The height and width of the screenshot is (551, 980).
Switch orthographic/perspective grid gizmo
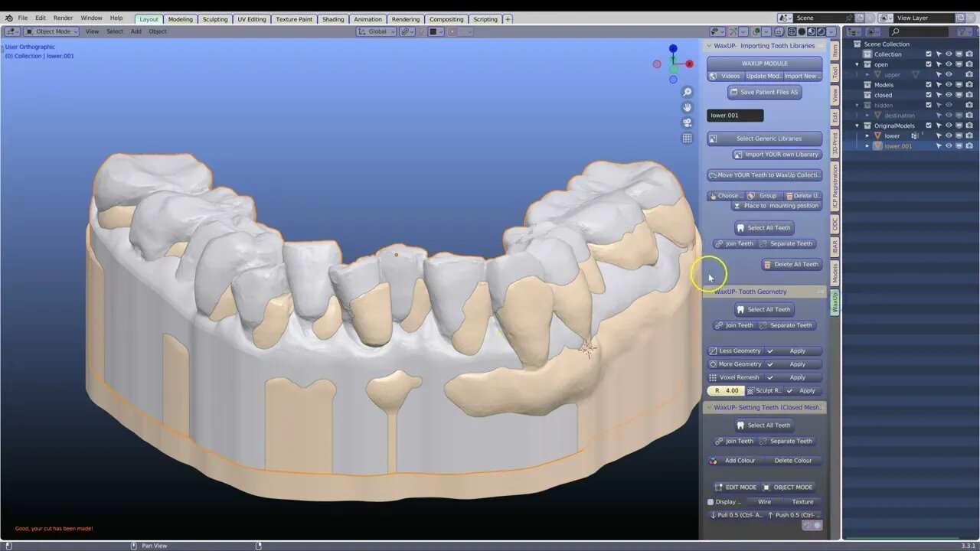point(688,138)
